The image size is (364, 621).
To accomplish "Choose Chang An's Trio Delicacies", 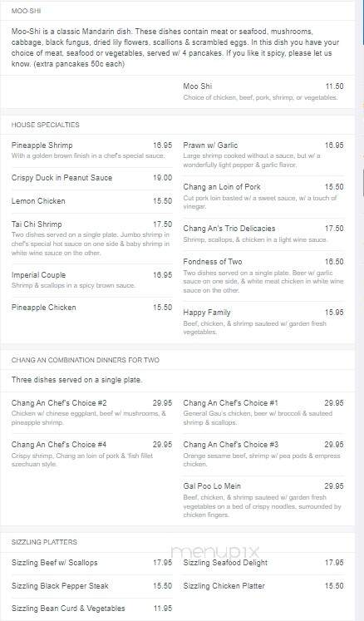I will point(263,234).
